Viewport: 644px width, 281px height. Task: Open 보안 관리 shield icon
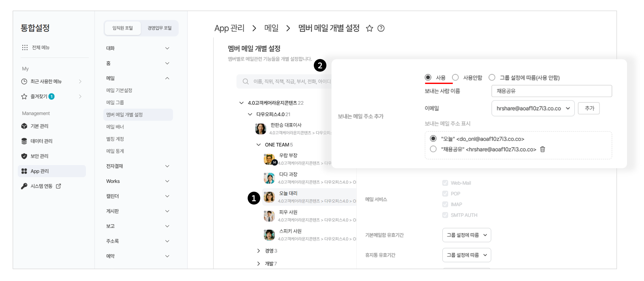pyautogui.click(x=24, y=156)
